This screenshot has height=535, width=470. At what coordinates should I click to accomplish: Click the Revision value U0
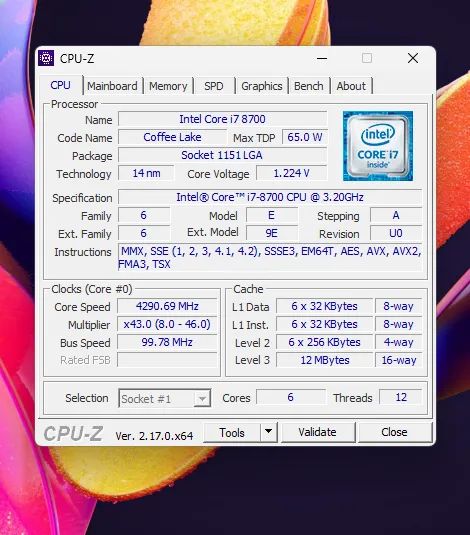(396, 233)
